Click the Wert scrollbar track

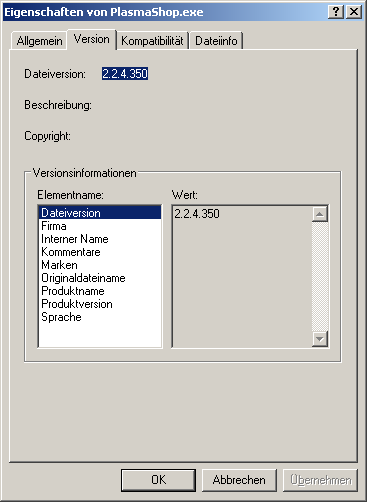320,277
